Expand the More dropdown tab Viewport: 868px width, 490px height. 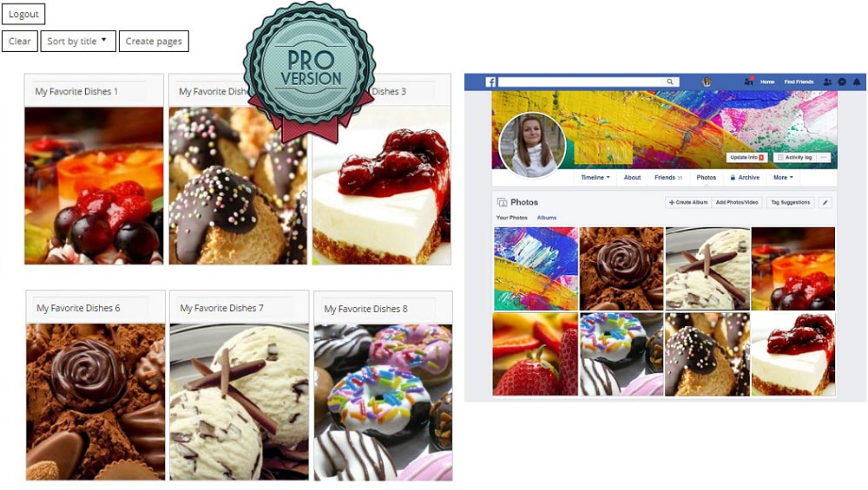pyautogui.click(x=783, y=178)
